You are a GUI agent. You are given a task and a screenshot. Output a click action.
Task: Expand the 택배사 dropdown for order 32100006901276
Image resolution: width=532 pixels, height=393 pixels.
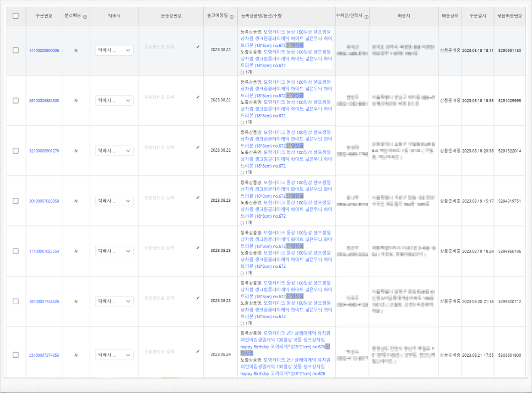click(x=115, y=151)
